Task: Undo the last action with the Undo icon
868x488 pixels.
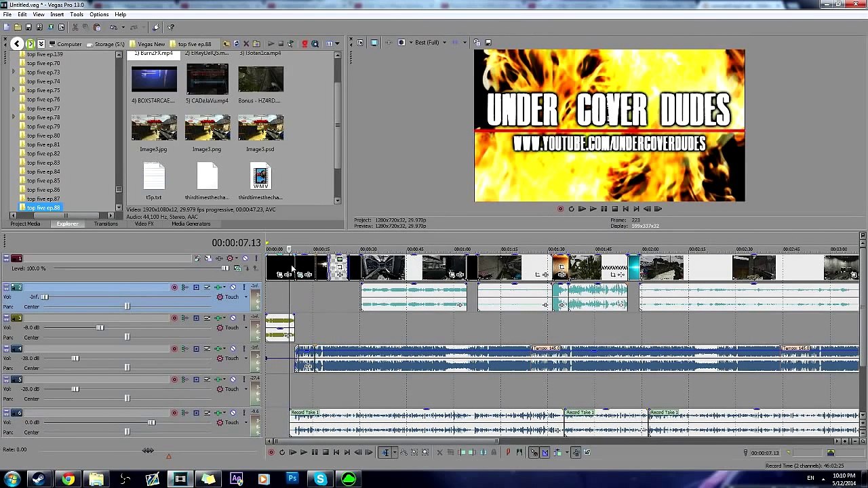Action: pos(113,27)
